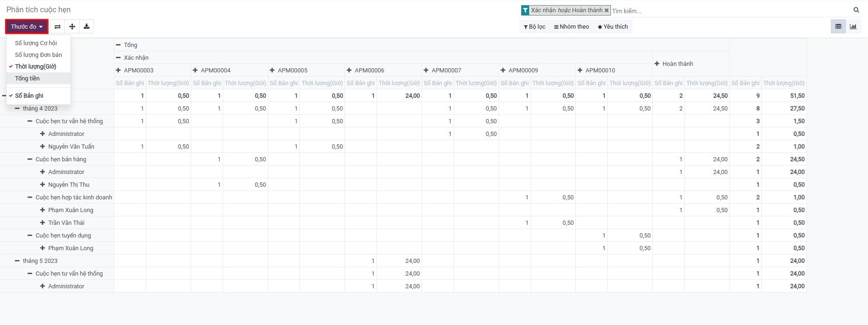Expand the APM00003 column
868x325 pixels.
(134, 71)
